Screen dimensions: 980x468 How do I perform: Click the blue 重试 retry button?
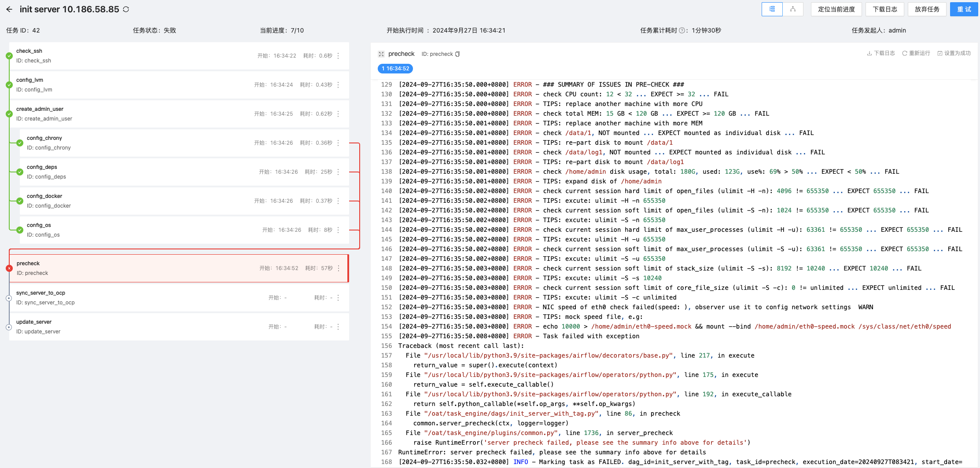click(964, 9)
